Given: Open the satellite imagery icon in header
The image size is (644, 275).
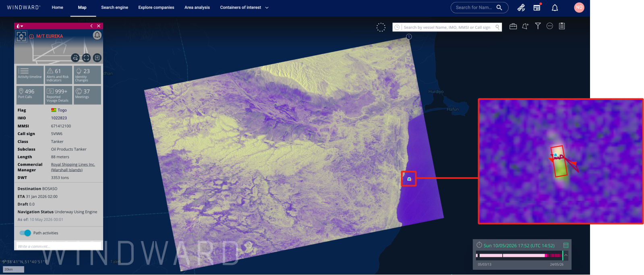Looking at the screenshot, I should coord(521,8).
